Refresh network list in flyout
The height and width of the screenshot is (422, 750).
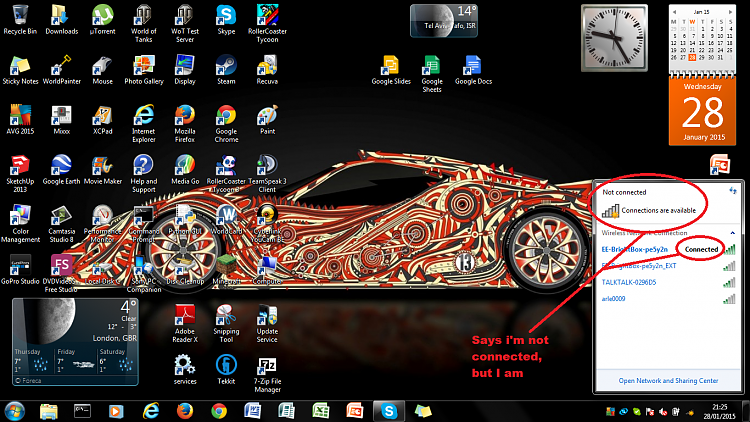[x=732, y=191]
